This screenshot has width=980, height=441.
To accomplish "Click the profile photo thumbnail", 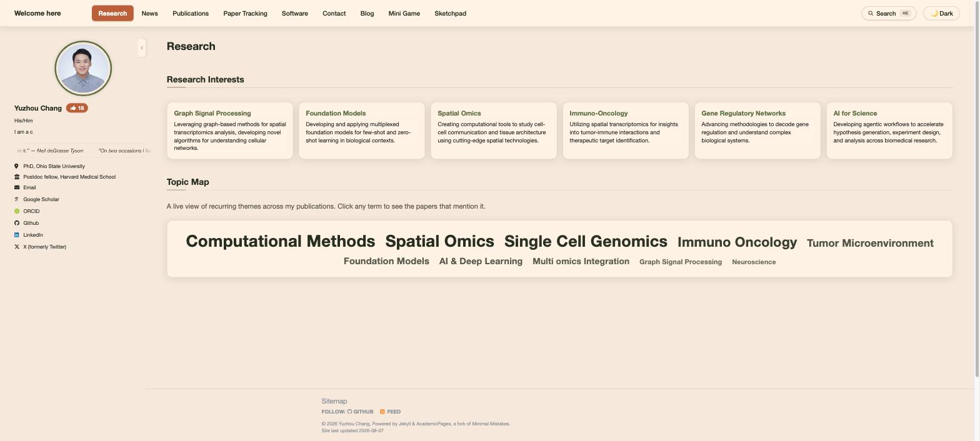I will coord(83,68).
